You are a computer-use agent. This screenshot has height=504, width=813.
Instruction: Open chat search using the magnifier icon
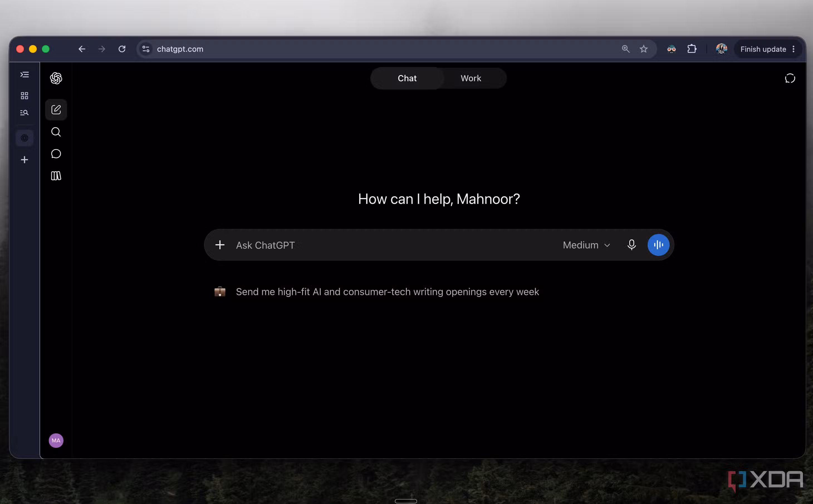click(x=56, y=132)
